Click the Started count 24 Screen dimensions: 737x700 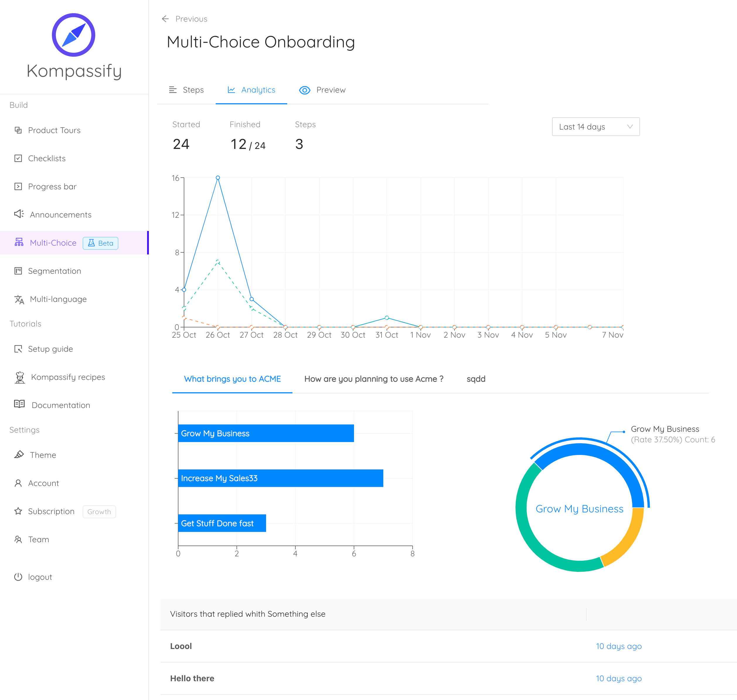point(181,144)
